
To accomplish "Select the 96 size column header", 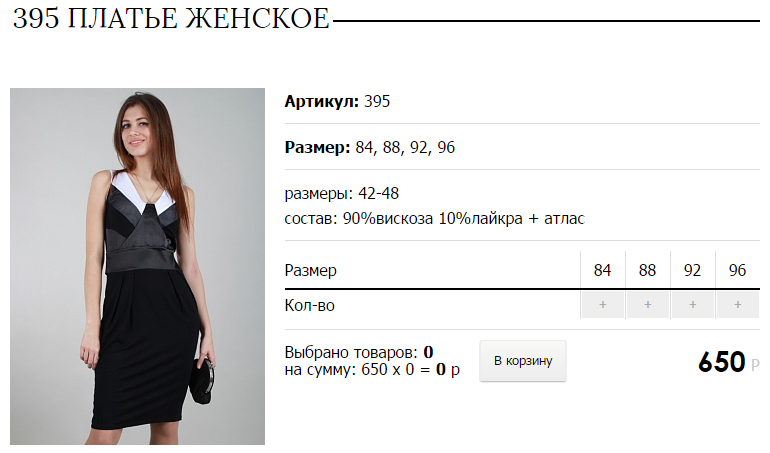I will tap(738, 270).
